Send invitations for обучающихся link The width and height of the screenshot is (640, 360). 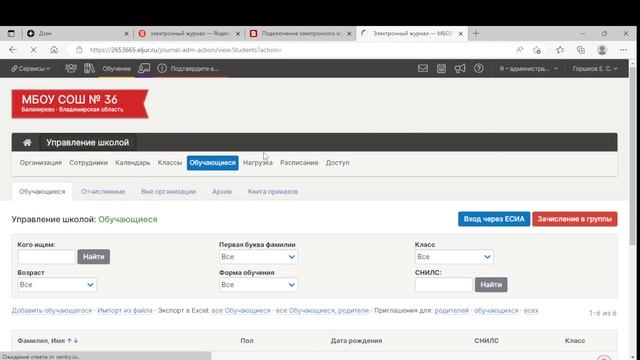click(x=496, y=310)
